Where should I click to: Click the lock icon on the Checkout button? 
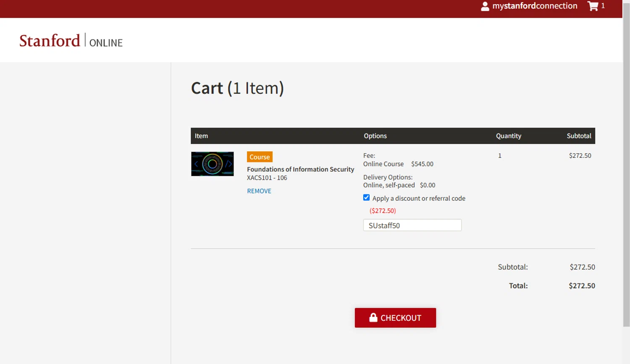pyautogui.click(x=373, y=317)
